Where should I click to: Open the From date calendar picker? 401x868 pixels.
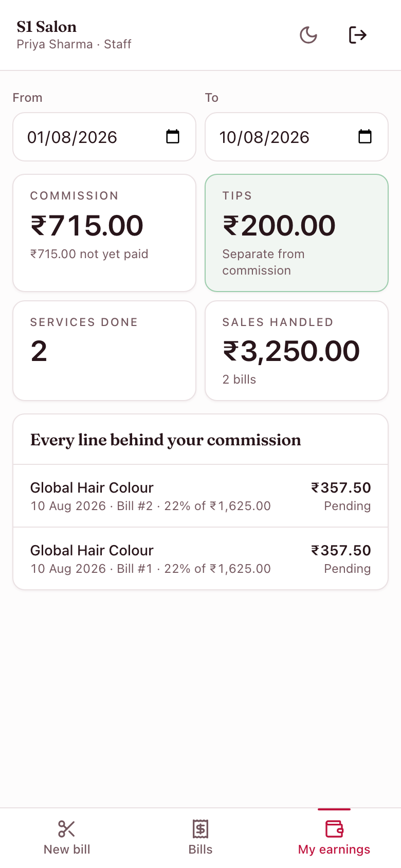click(173, 137)
